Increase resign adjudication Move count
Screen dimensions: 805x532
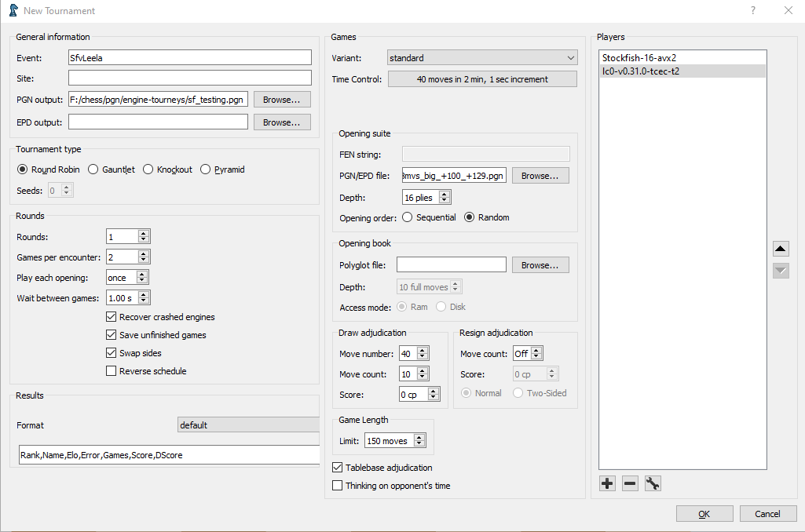(x=536, y=351)
